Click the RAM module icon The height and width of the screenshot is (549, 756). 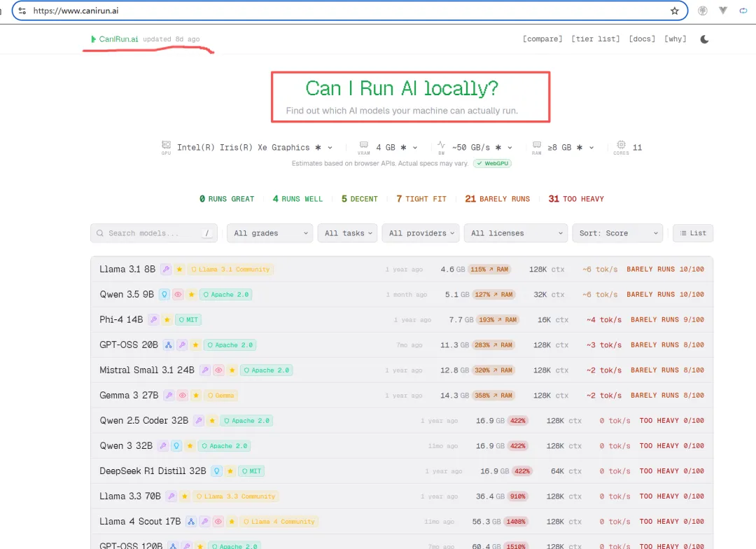[x=537, y=145]
